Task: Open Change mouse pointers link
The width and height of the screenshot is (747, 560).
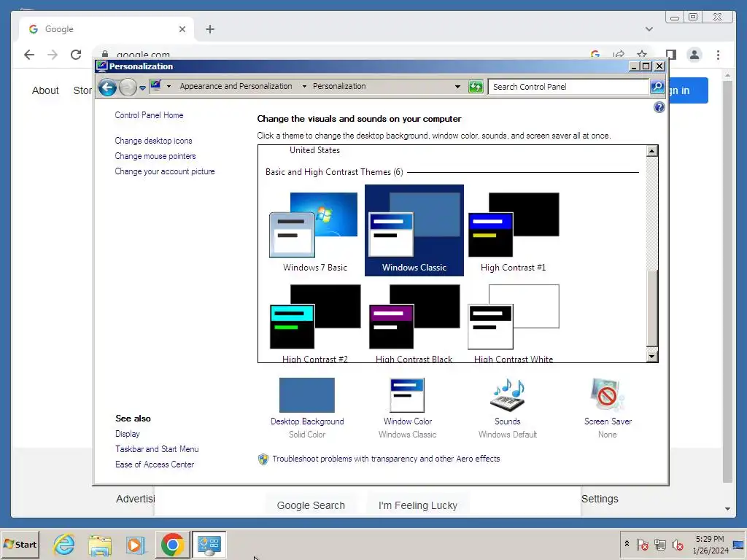Action: click(155, 156)
